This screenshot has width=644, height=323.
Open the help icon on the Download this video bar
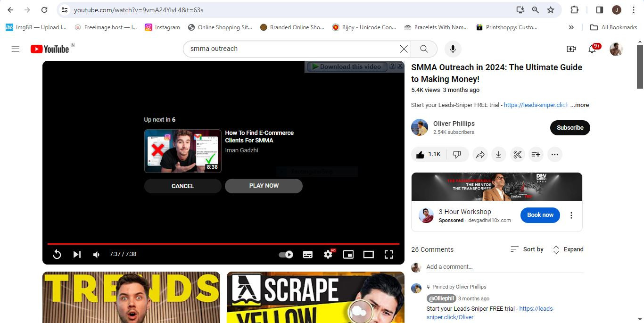392,66
